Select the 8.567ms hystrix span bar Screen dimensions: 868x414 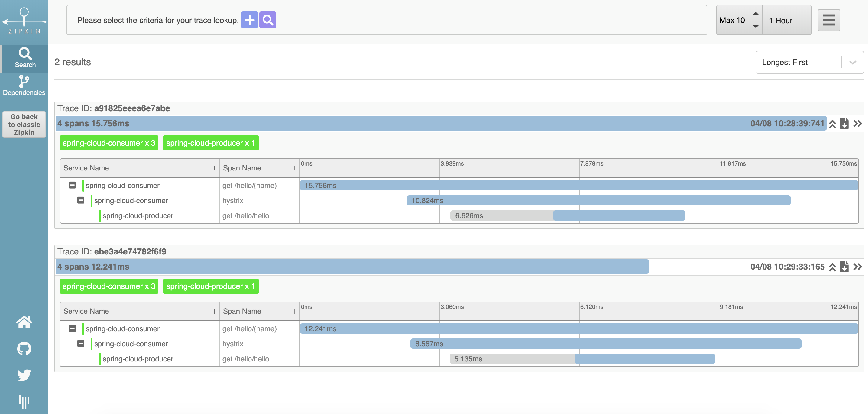(x=606, y=344)
